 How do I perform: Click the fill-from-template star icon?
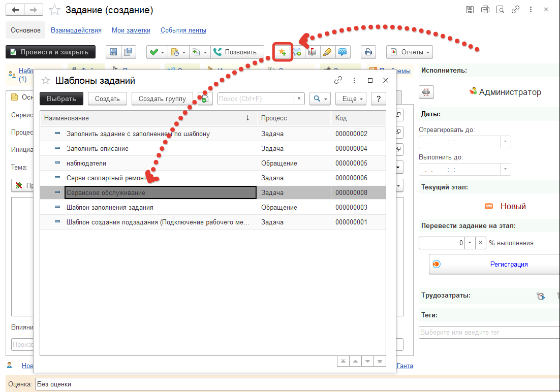pyautogui.click(x=283, y=52)
